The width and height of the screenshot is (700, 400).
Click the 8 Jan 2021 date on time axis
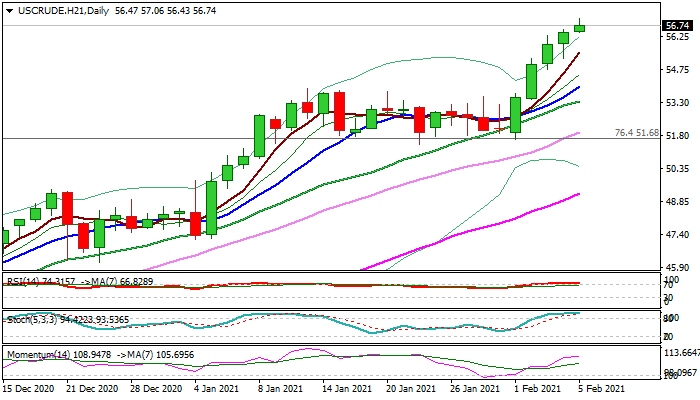point(280,387)
